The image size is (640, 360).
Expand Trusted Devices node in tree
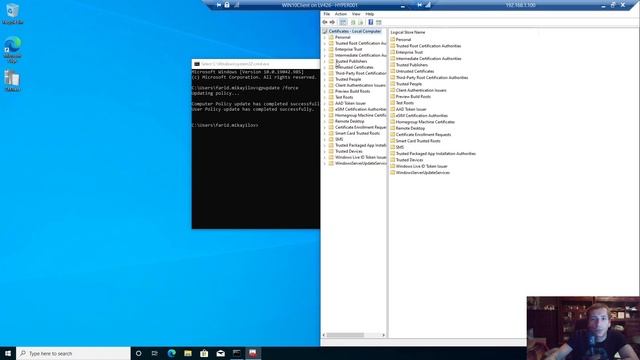pos(325,151)
